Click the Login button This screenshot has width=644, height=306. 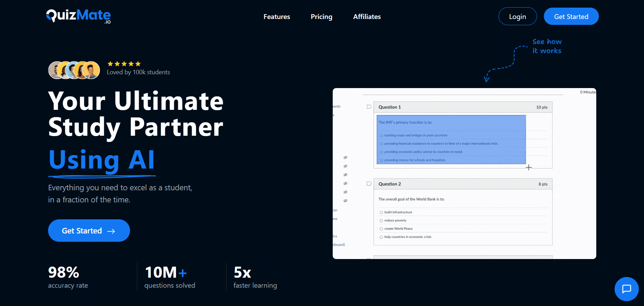click(x=517, y=16)
